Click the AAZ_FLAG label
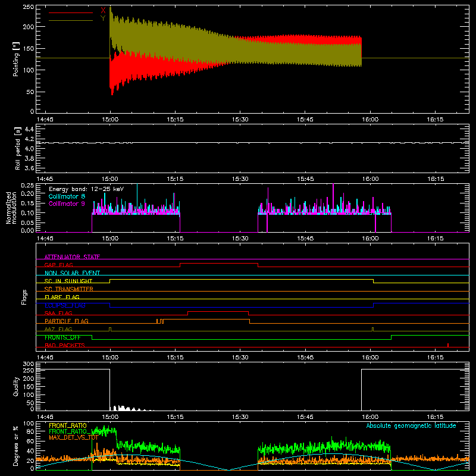476x476 pixels. (58, 329)
